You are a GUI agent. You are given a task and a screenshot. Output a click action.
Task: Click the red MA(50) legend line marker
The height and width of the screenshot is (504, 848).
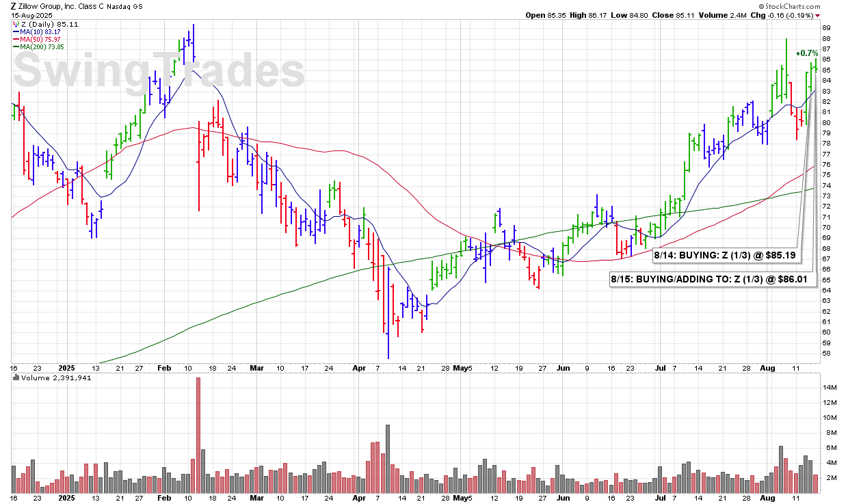point(15,39)
